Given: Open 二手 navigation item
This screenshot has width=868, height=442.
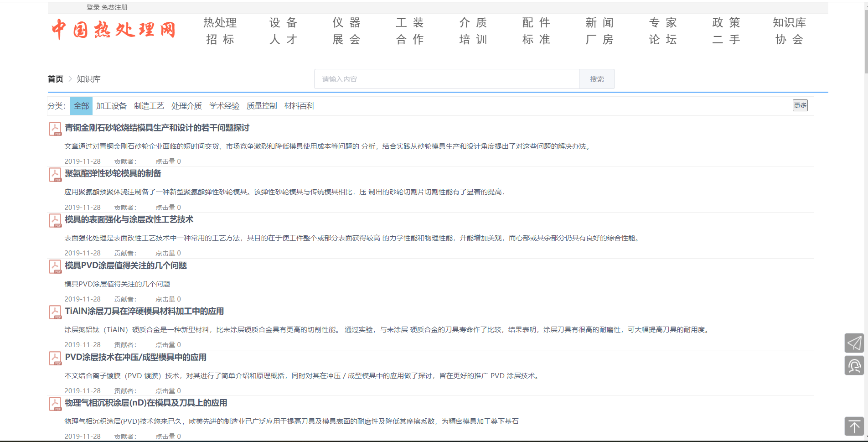Looking at the screenshot, I should [726, 40].
